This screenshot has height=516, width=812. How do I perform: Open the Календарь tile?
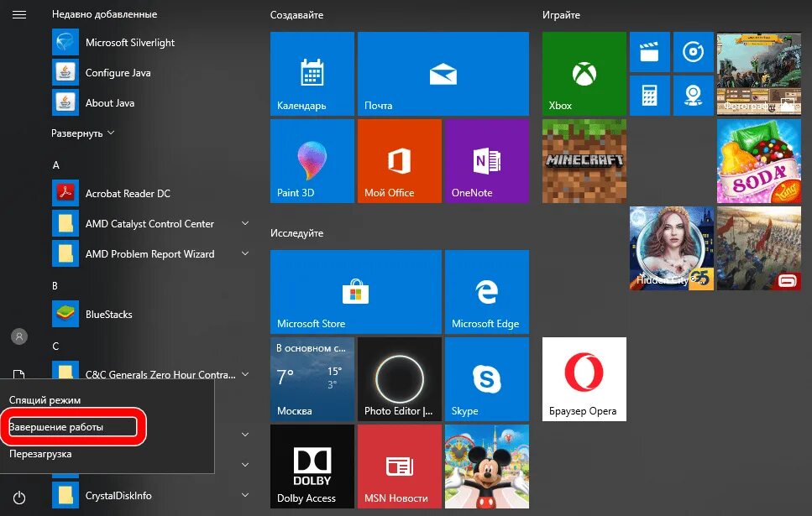pos(312,74)
